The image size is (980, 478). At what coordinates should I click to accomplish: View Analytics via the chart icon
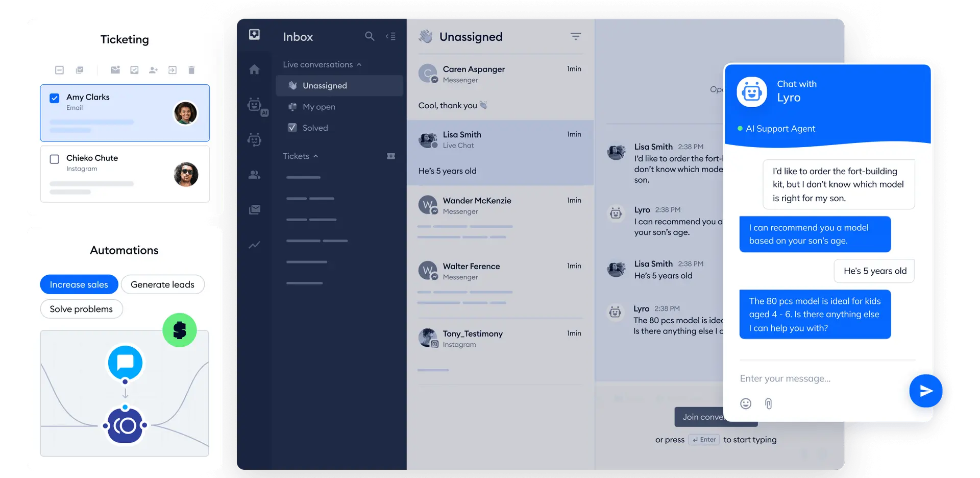[255, 245]
